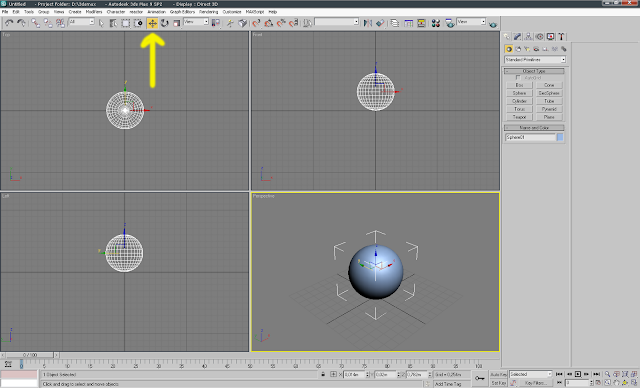This screenshot has height=388, width=640.
Task: Open Schematic View icon
Action: coord(421,23)
